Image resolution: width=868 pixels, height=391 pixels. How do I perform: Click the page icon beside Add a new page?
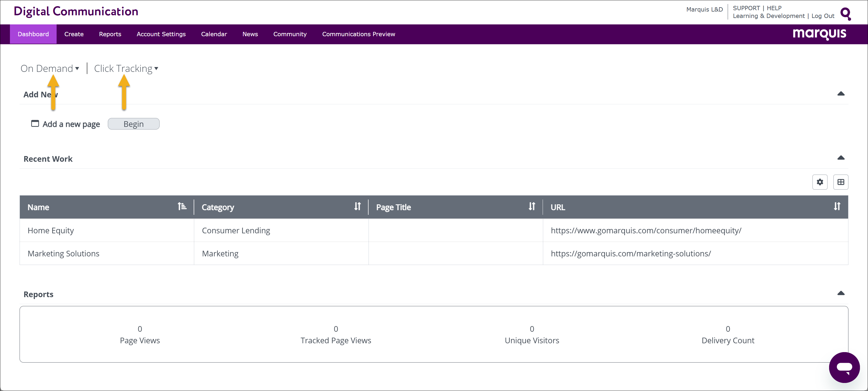pos(35,124)
